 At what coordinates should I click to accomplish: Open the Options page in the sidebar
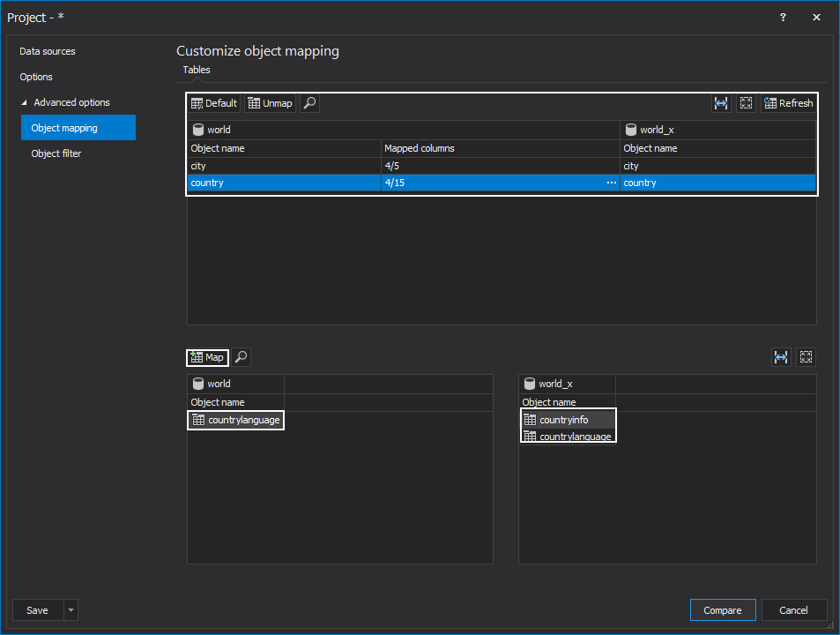tap(37, 77)
